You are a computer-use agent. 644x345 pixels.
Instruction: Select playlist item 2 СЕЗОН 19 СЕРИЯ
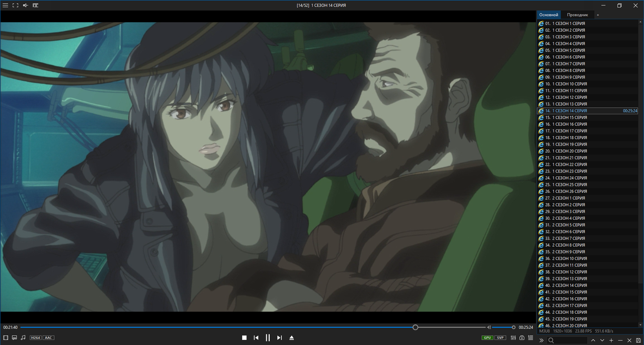(x=588, y=319)
